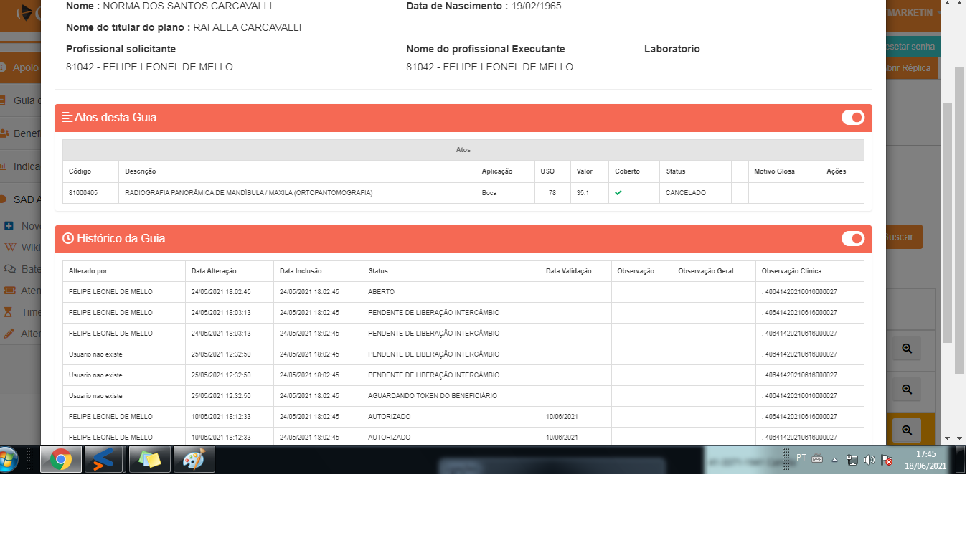Click the clock icon beside Histórico da Guia

(x=68, y=238)
